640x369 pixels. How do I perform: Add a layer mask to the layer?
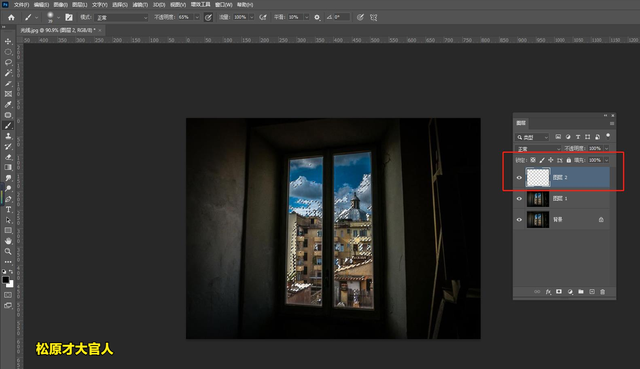(559, 292)
